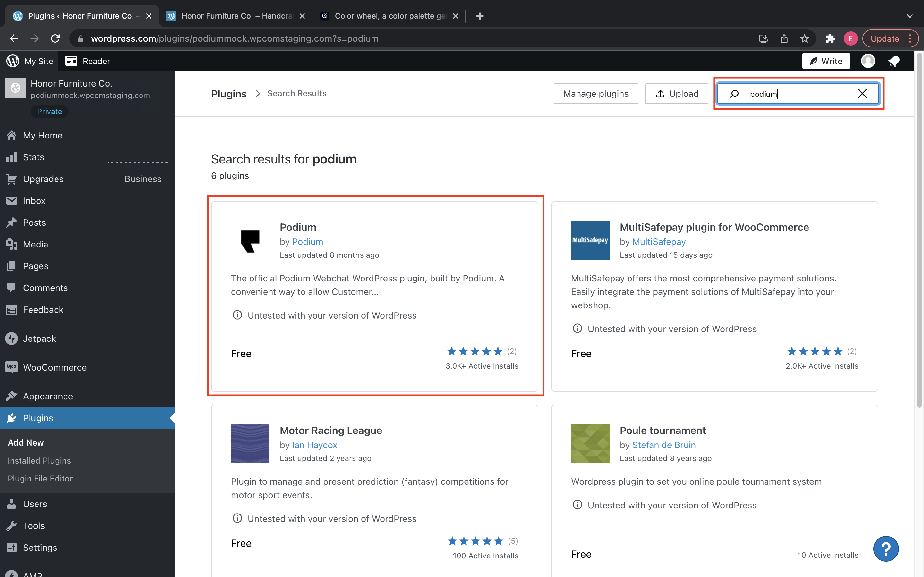Screen dimensions: 924x577
Task: Click the Manage plugins button
Action: coord(596,94)
